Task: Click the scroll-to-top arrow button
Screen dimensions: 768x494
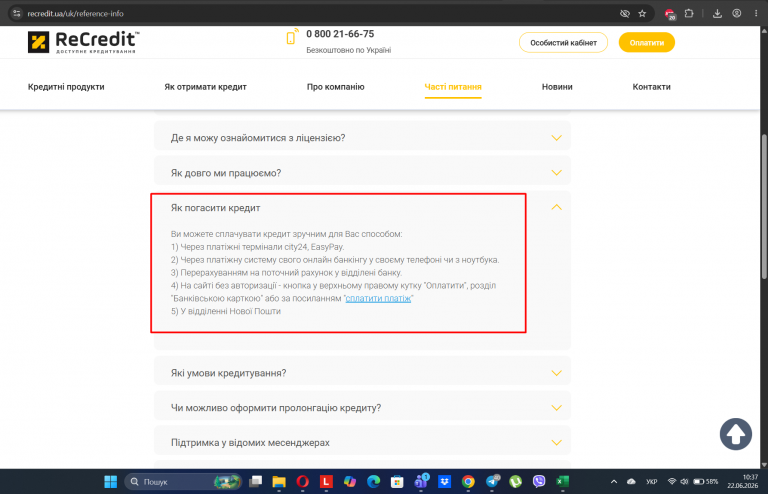Action: point(736,434)
